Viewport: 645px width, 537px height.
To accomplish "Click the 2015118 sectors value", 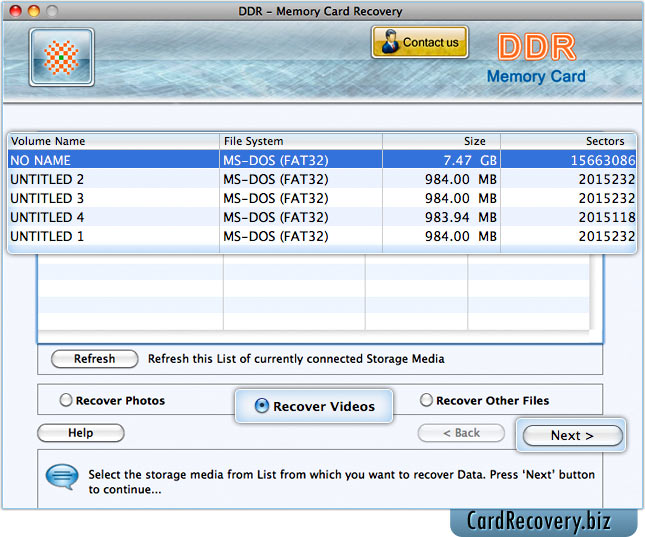I will coord(607,217).
